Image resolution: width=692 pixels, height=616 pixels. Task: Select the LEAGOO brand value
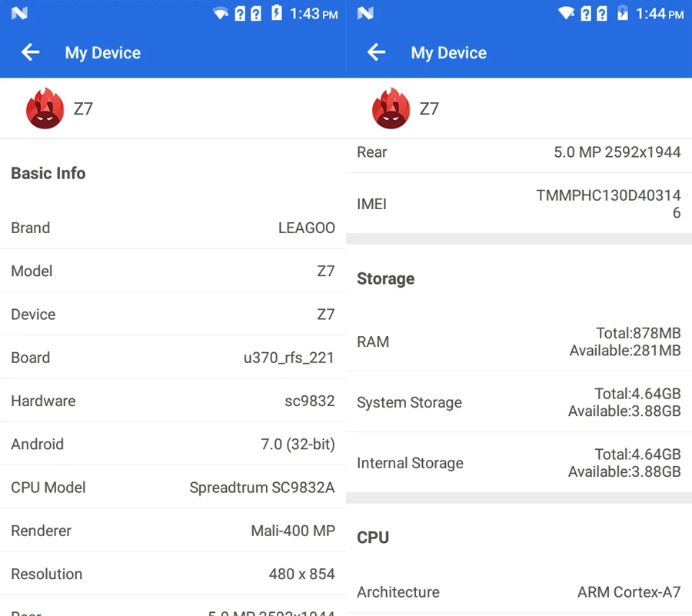pos(306,228)
